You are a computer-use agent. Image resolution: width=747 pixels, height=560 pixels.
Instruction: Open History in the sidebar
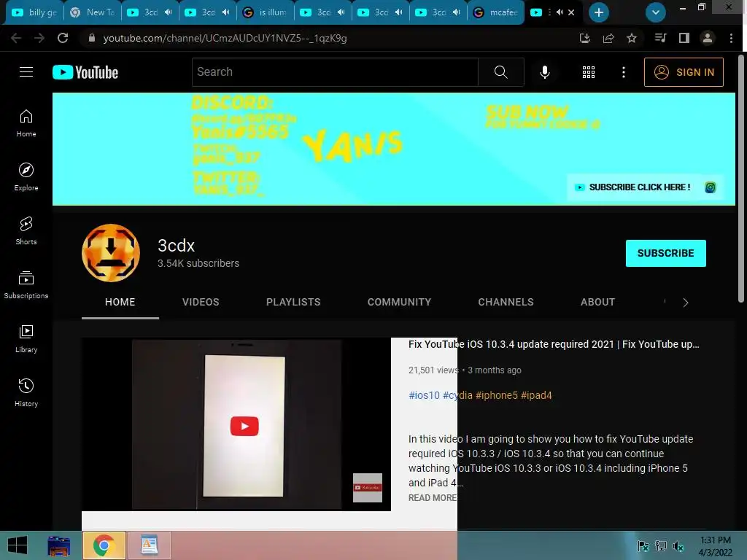[x=26, y=393]
